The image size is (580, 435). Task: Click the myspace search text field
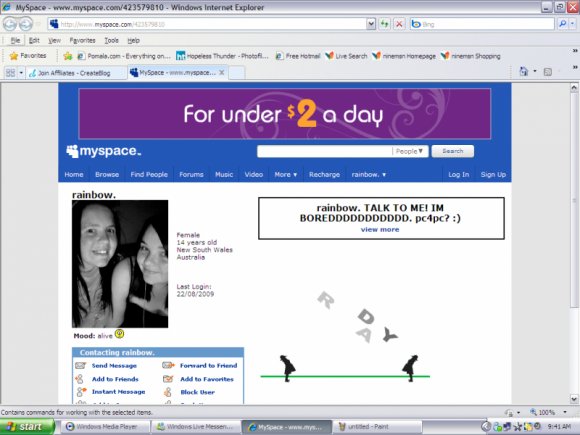324,151
